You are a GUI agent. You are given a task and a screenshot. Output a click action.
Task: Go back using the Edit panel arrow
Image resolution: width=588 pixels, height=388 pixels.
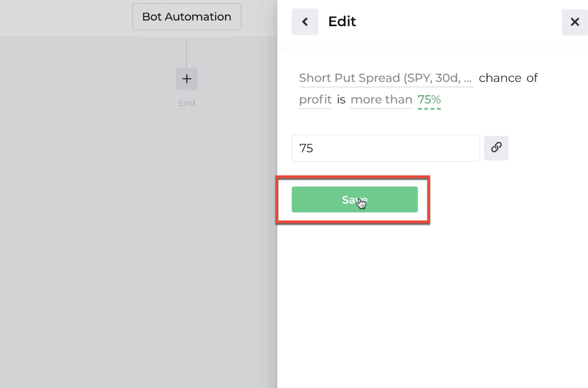(x=305, y=22)
